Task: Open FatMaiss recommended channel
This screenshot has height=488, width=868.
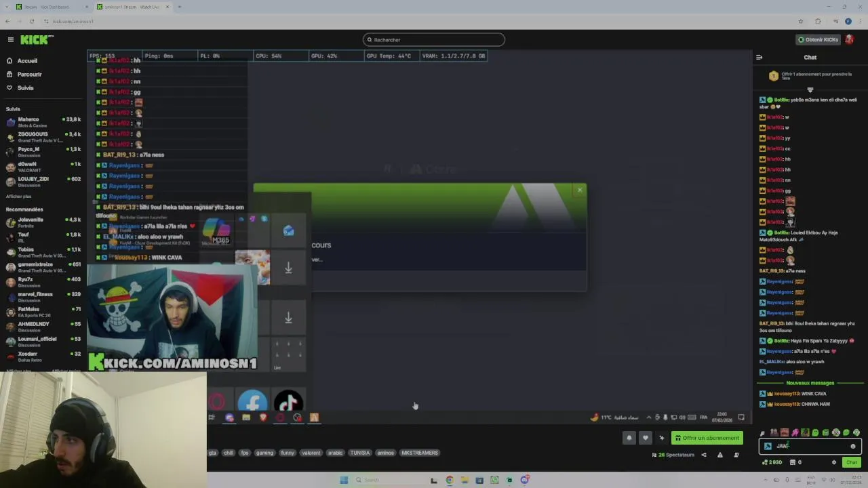Action: [x=43, y=312]
